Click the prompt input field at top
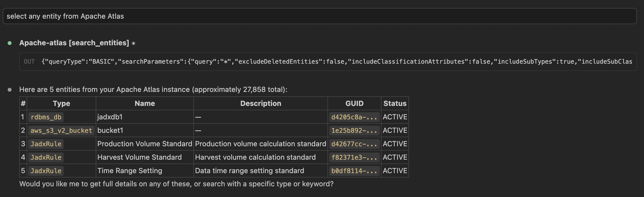The image size is (644, 197). click(x=320, y=16)
